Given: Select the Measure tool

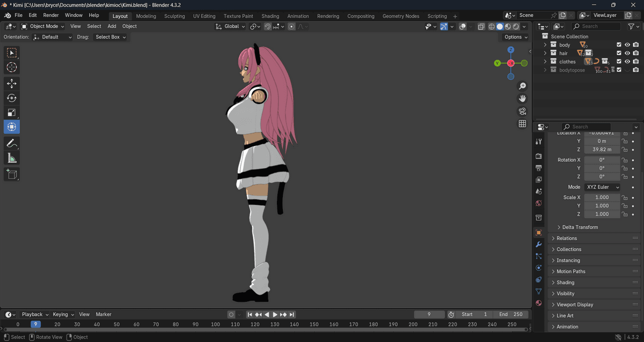Looking at the screenshot, I should click(12, 158).
